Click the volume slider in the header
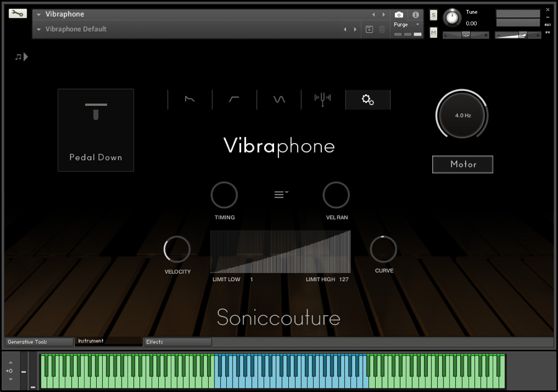Screen dimensions: 558x392 (x=518, y=35)
